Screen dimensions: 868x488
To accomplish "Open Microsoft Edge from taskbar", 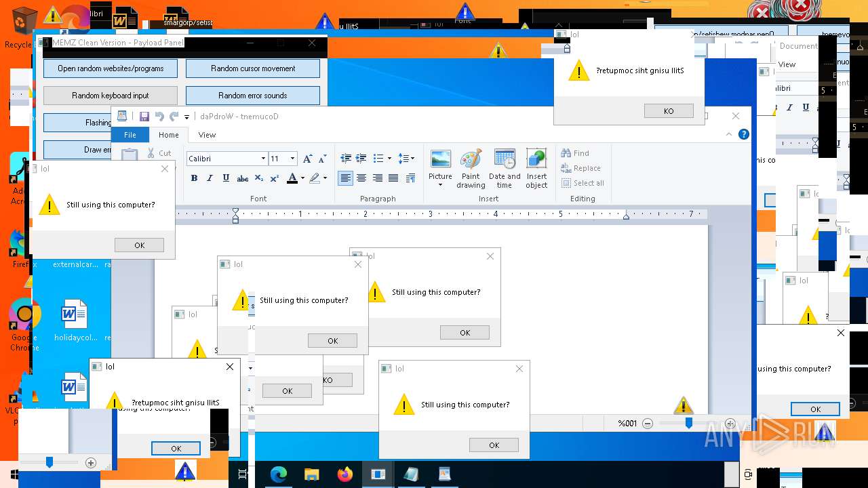I will (x=279, y=474).
